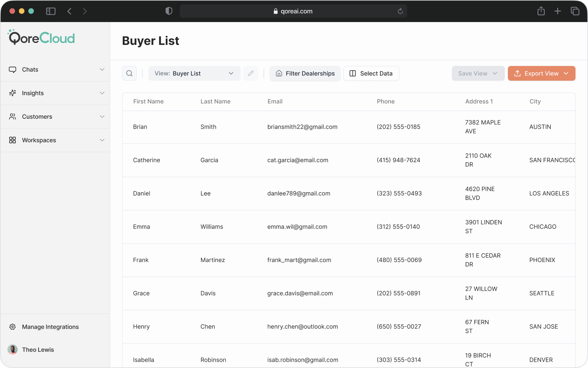This screenshot has height=368, width=588.
Task: Open the Save View dropdown
Action: click(x=478, y=73)
